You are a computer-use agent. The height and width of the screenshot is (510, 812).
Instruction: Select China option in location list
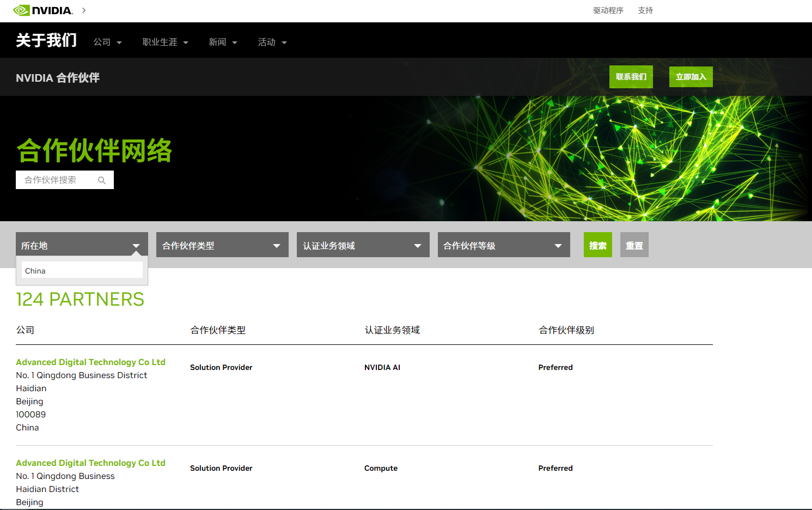tap(82, 271)
